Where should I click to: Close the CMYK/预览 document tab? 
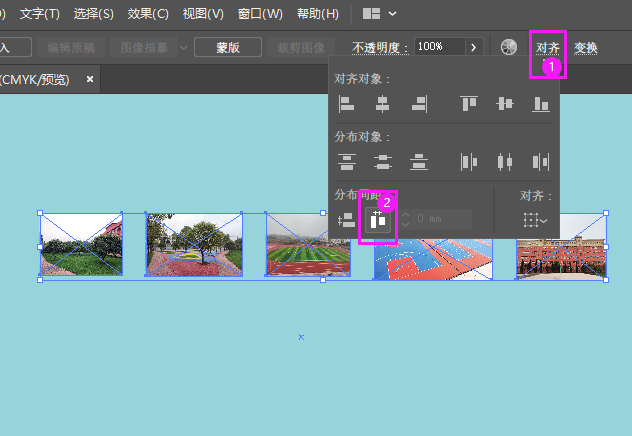click(x=89, y=79)
